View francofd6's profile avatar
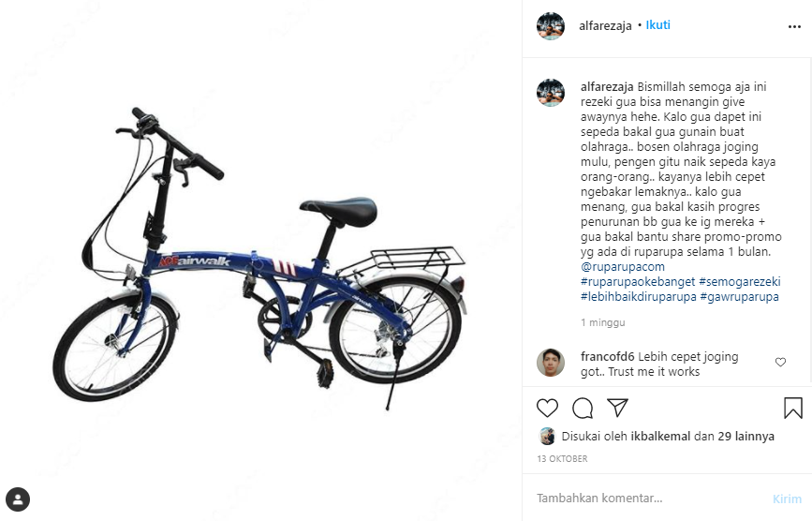The width and height of the screenshot is (812, 521). (551, 363)
